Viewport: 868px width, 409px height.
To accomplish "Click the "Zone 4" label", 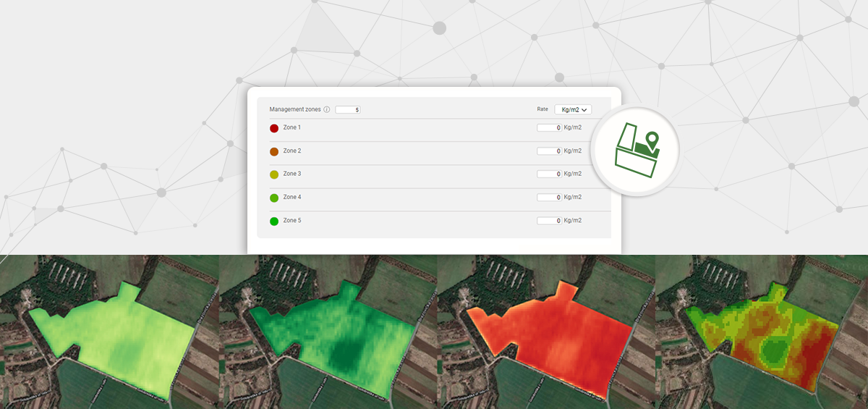I will [292, 197].
